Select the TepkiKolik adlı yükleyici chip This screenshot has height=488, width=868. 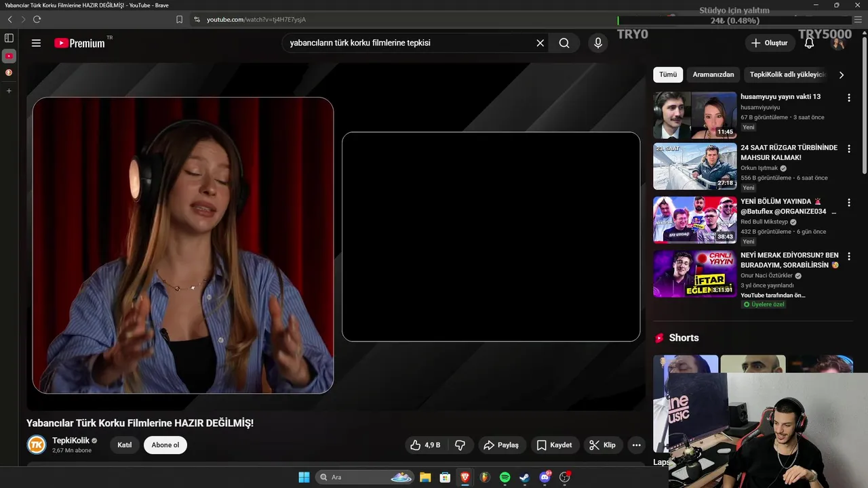click(x=787, y=75)
